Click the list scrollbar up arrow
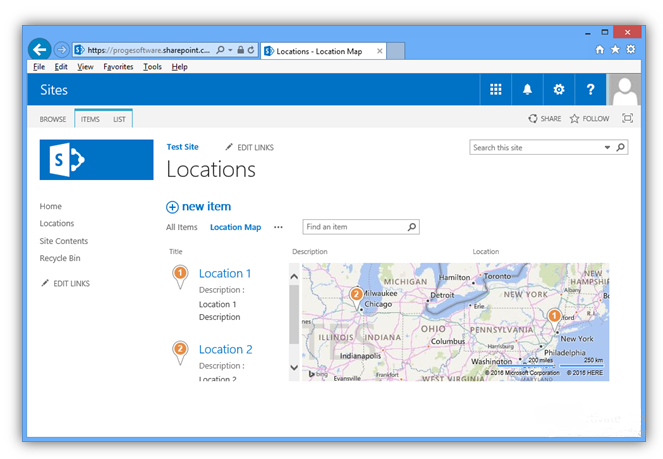The width and height of the screenshot is (663, 459). click(x=294, y=277)
